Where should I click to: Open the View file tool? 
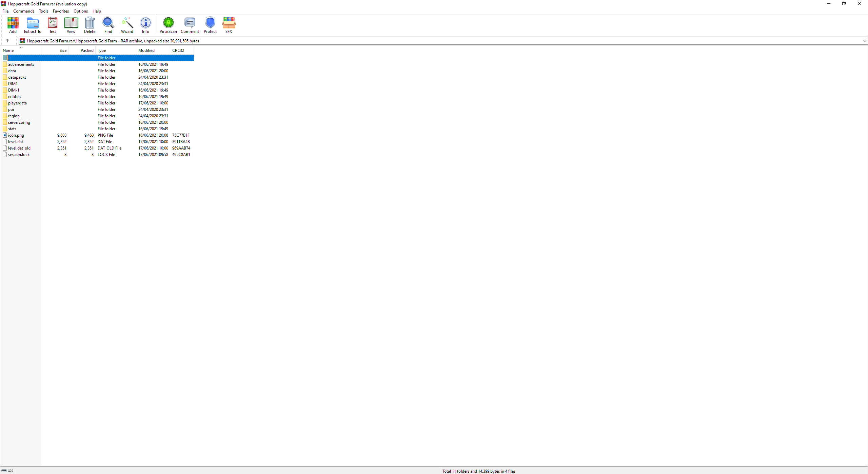pyautogui.click(x=71, y=25)
